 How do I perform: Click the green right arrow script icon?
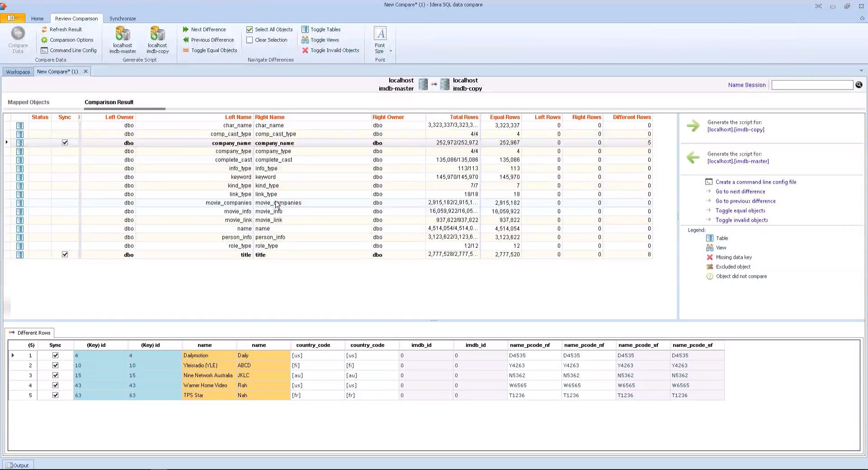coord(693,126)
